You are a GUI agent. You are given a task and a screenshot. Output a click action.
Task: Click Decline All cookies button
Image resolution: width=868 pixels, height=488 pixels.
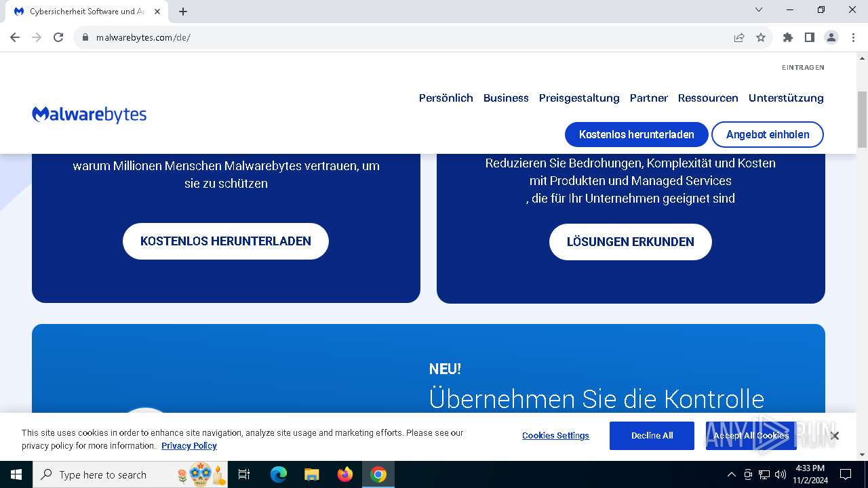point(652,436)
